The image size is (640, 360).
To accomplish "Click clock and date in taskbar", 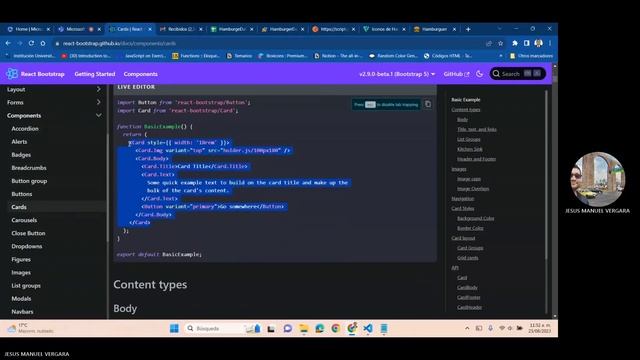I will pos(540,328).
